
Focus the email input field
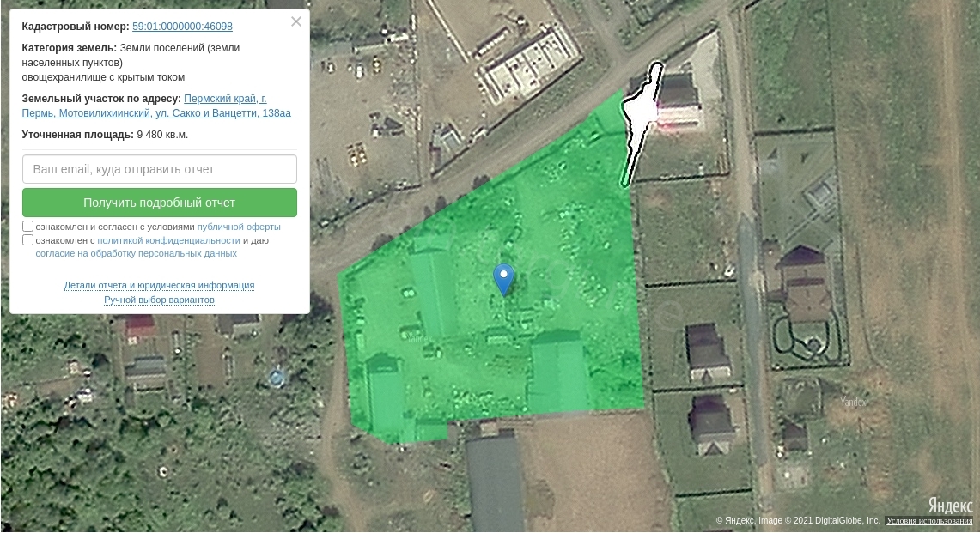tap(160, 169)
